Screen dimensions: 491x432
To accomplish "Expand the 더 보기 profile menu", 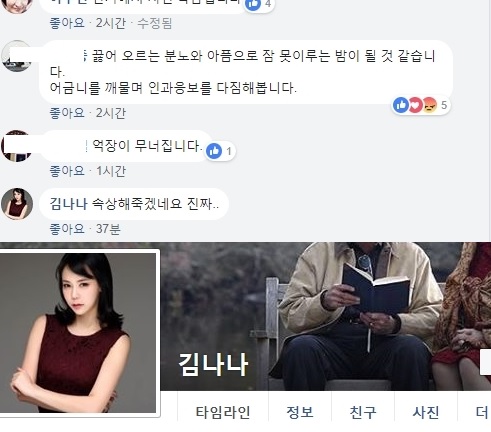I will pos(482,412).
